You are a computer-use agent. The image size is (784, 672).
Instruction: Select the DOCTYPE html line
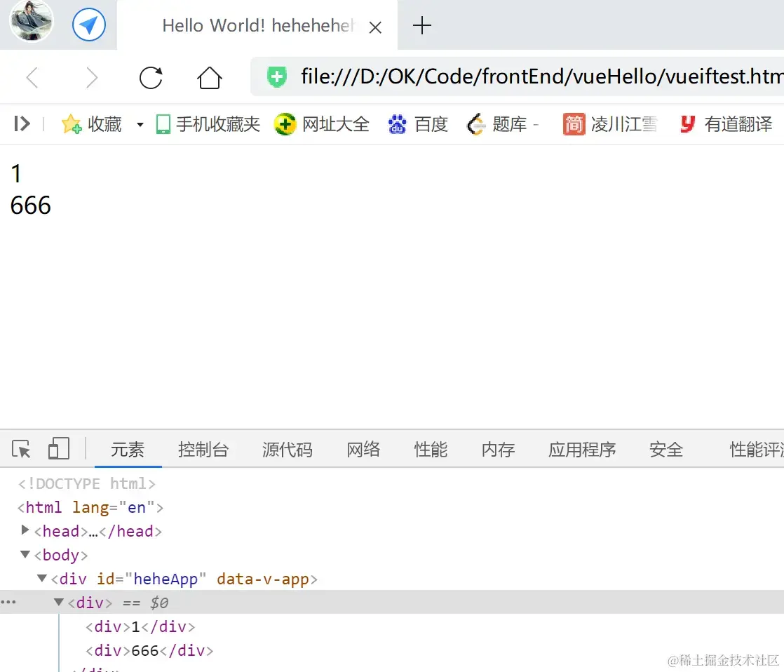(86, 483)
